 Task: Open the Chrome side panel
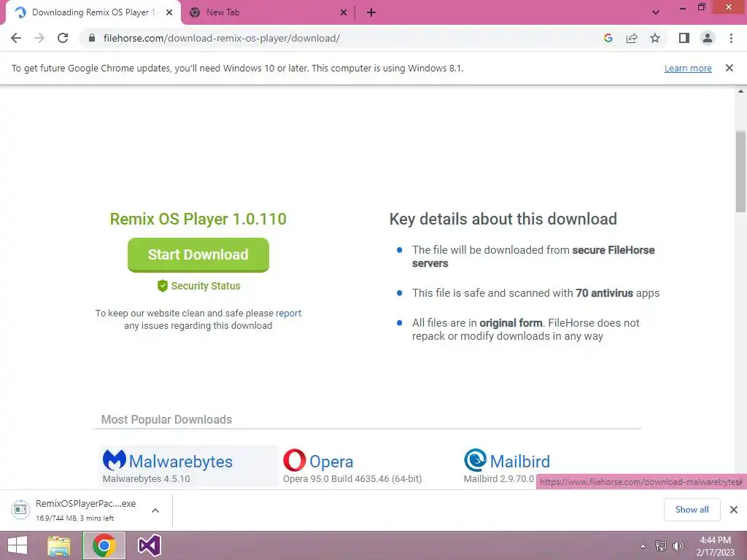tap(684, 38)
